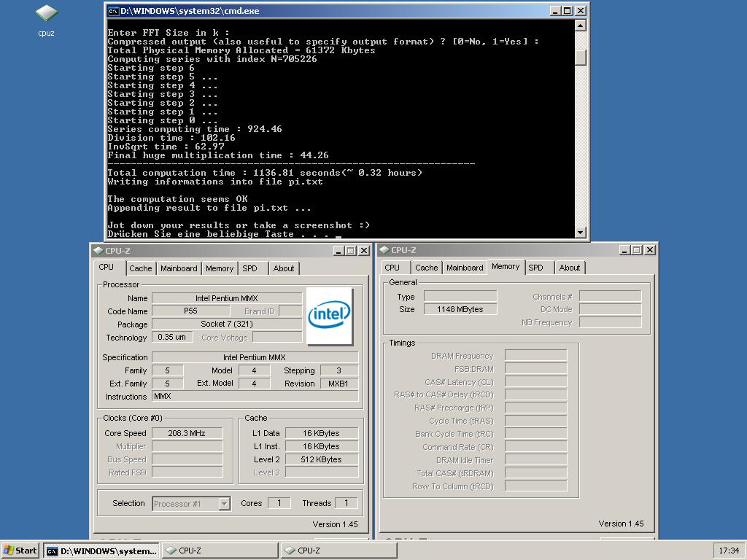
Task: Select the first CPU-Z taskbar button
Action: point(220,551)
